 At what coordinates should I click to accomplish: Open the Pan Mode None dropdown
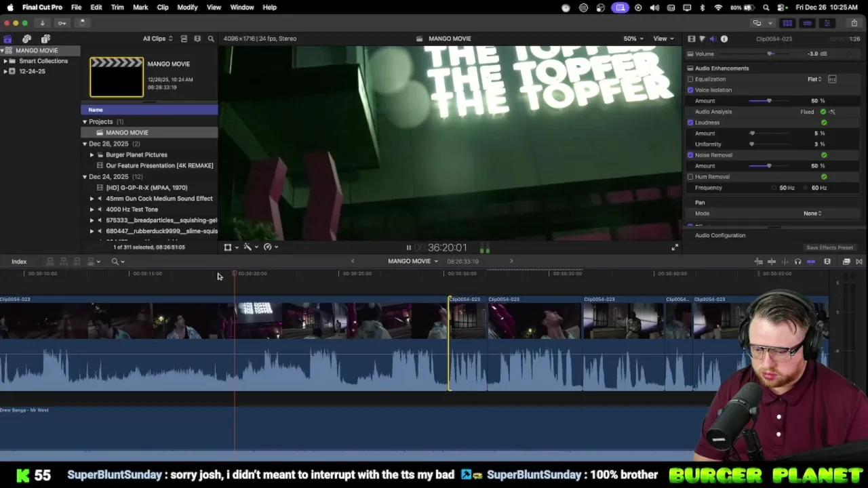coord(812,213)
